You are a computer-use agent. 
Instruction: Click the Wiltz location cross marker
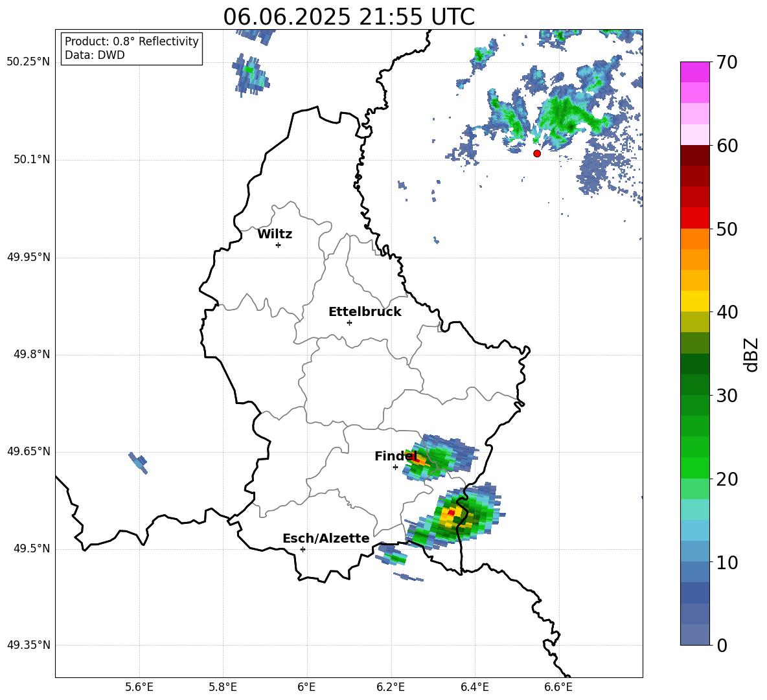click(x=279, y=245)
